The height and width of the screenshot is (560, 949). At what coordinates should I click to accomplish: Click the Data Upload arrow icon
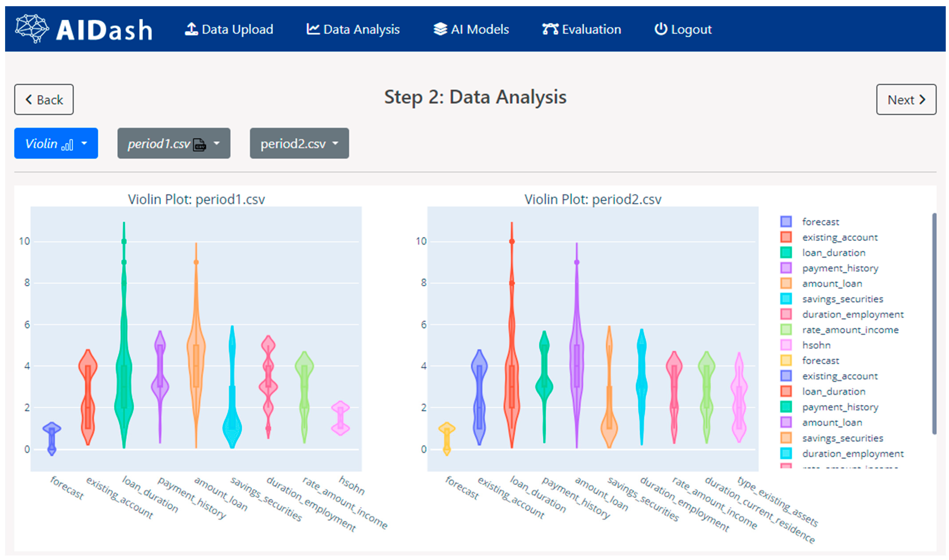(x=191, y=29)
